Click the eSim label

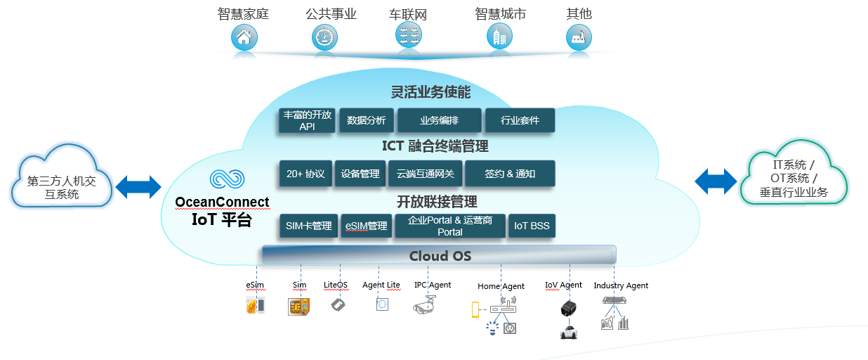tap(255, 285)
